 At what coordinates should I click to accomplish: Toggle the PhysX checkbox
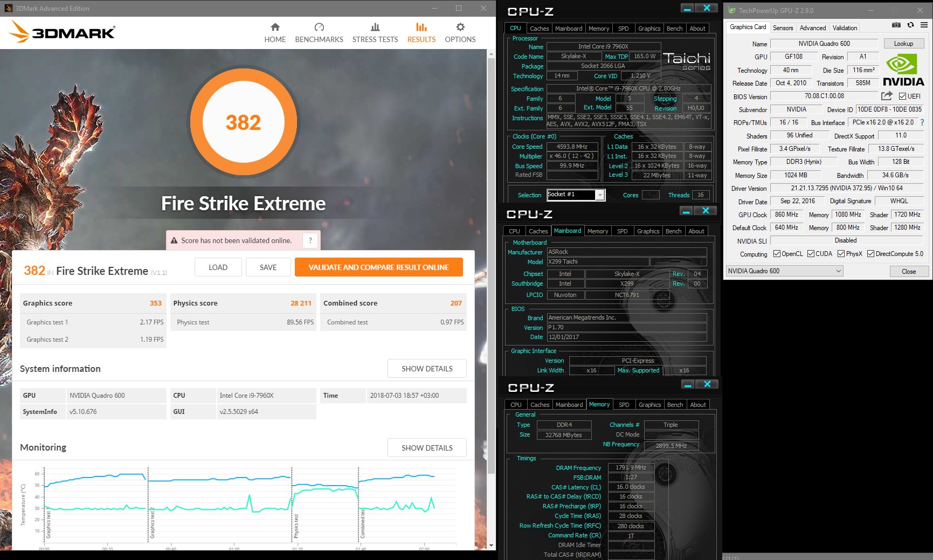click(841, 254)
